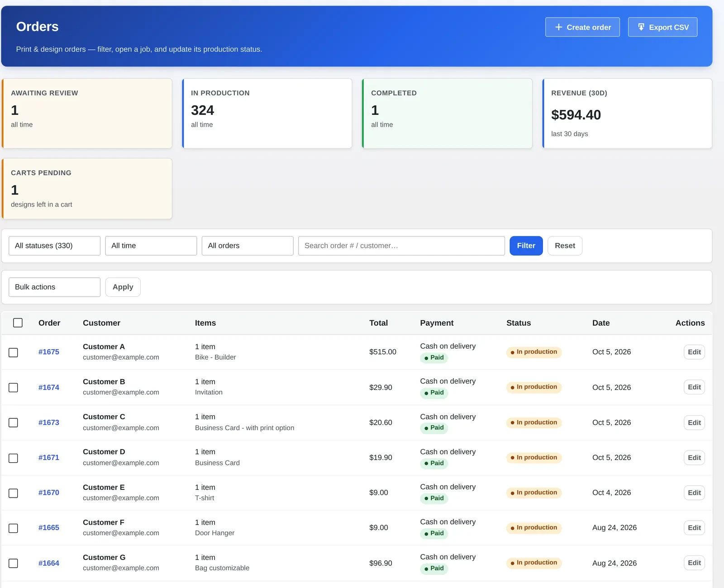Open the All statuses (330) dropdown

point(54,246)
